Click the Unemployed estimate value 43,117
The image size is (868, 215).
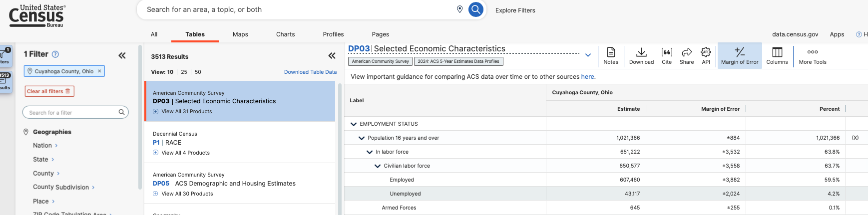coord(632,194)
